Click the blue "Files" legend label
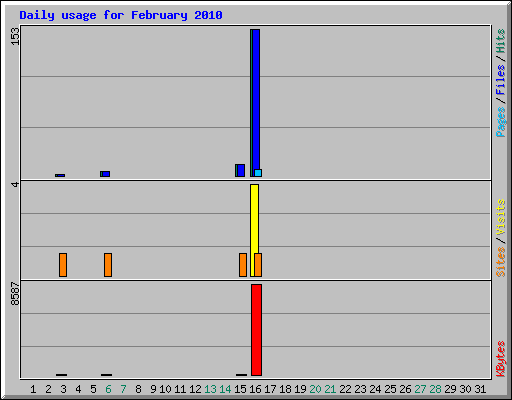The width and height of the screenshot is (512, 400). pos(500,80)
